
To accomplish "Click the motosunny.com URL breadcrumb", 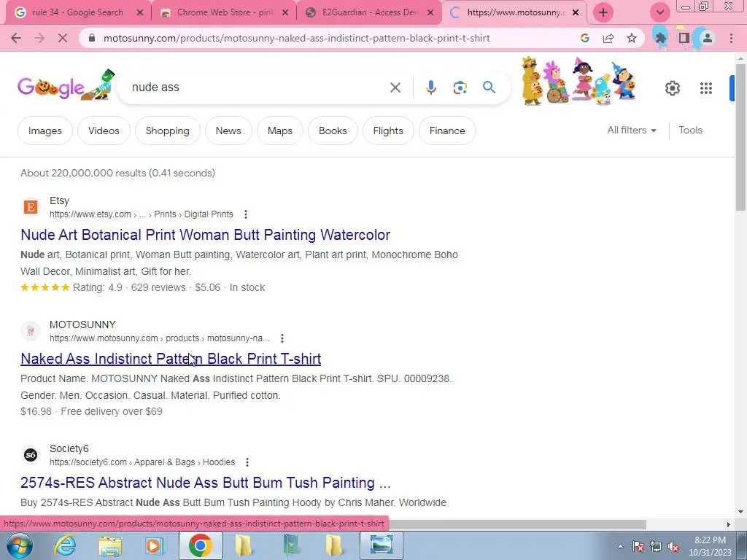I will pos(160,338).
